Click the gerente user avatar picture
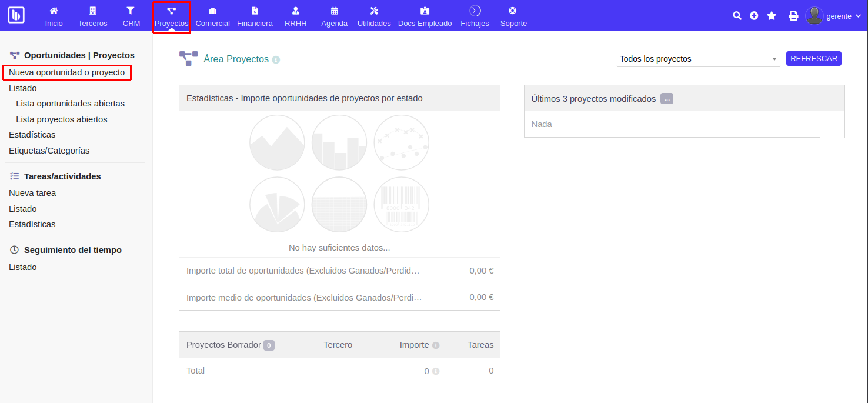 814,16
